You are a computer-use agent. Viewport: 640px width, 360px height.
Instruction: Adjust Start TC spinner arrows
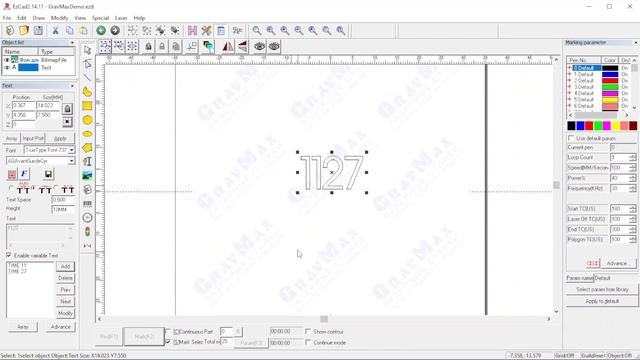[633, 209]
